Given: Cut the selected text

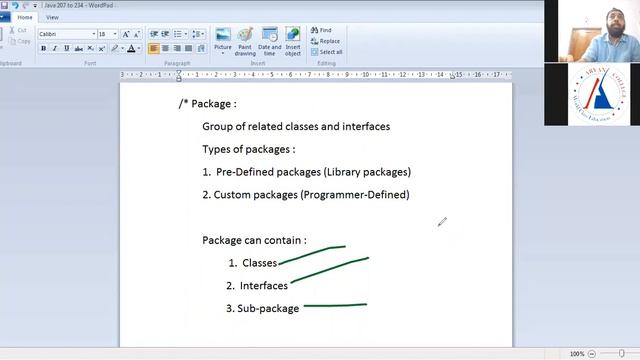Looking at the screenshot, I should click(x=18, y=30).
